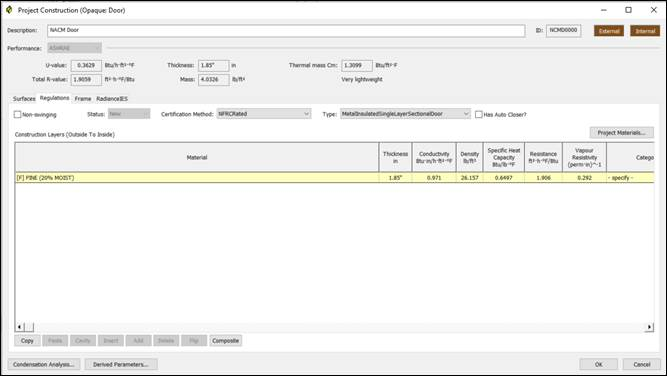The height and width of the screenshot is (376, 667).
Task: Open the Certification Method dropdown
Action: coord(264,114)
